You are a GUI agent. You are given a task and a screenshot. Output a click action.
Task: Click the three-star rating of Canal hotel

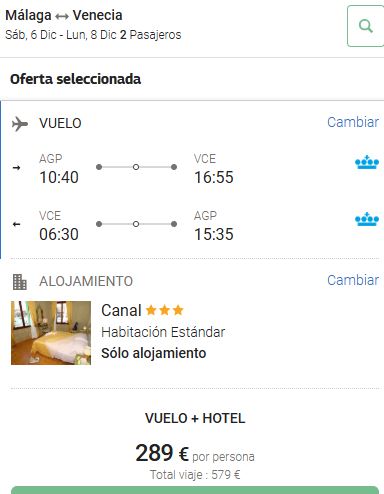tap(165, 310)
